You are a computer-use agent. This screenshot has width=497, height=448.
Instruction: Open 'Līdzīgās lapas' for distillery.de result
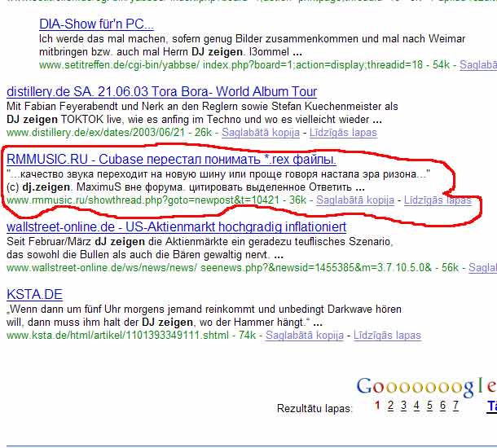pyautogui.click(x=343, y=133)
